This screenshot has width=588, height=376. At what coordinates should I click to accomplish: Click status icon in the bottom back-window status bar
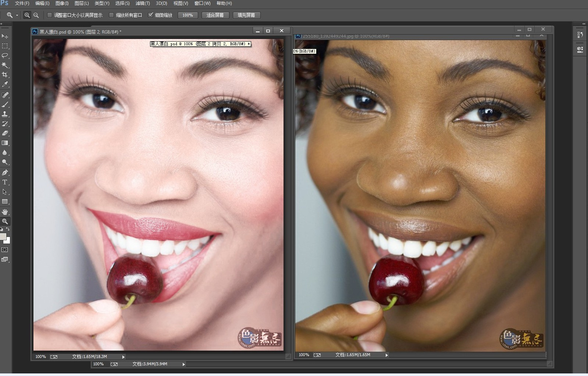114,364
